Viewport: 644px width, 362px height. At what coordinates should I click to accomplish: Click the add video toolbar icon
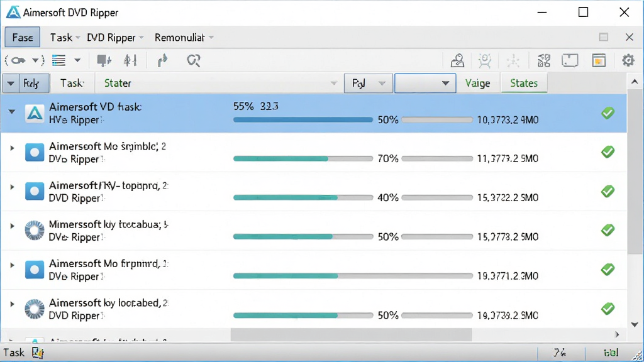[104, 61]
